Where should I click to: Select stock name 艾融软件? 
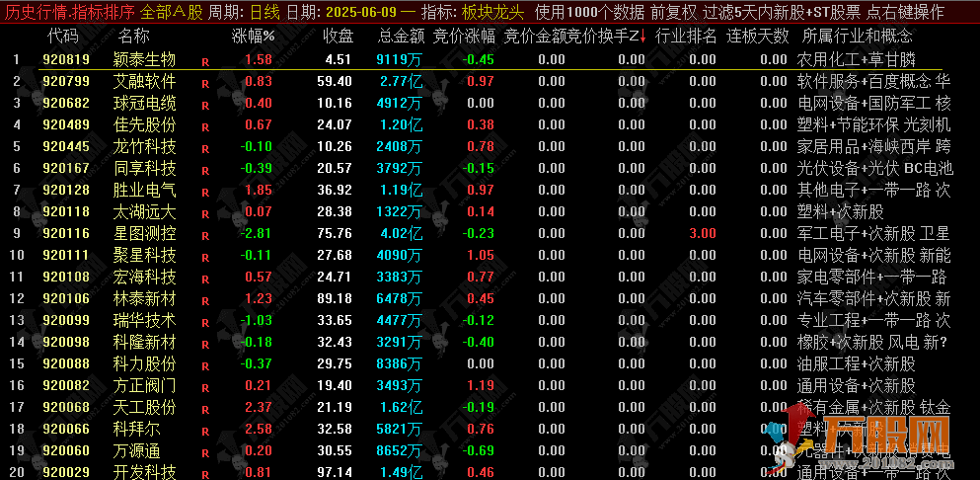[x=144, y=81]
